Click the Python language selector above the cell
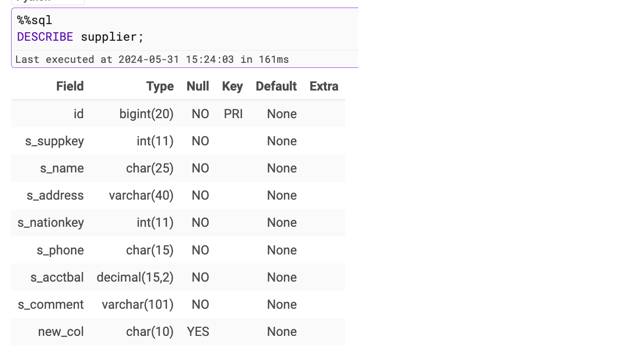 (48, 2)
